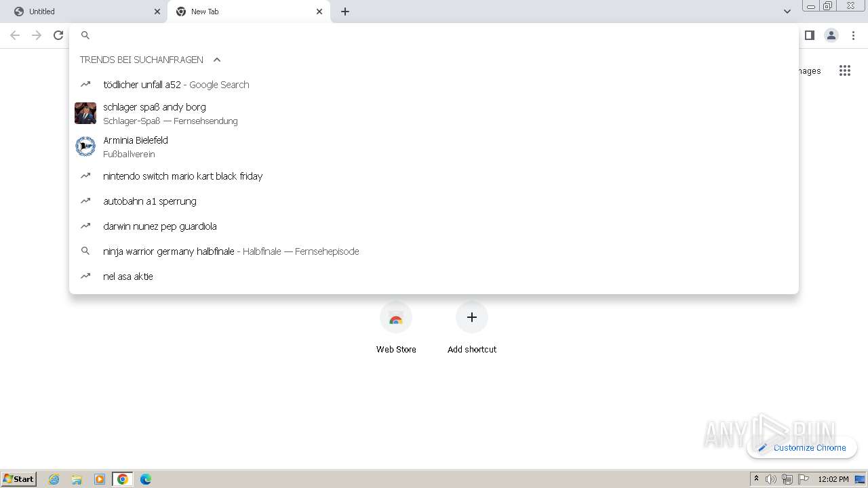Select suggestion nel asa aktie
Screen dimensions: 868x488
click(x=434, y=277)
